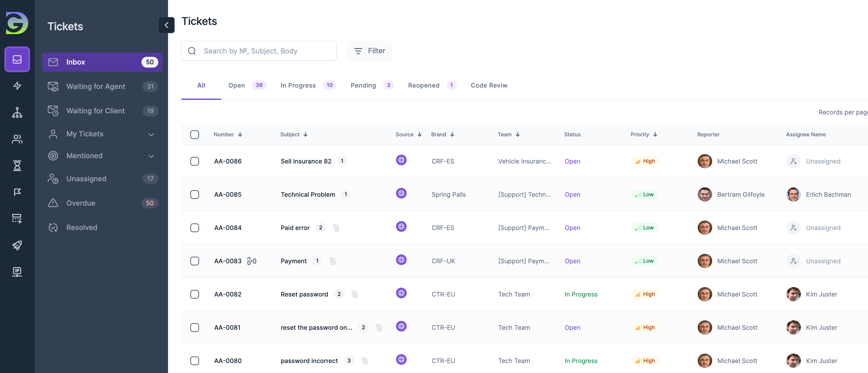Select ticket AA-0082 checkbox
868x373 pixels.
194,294
